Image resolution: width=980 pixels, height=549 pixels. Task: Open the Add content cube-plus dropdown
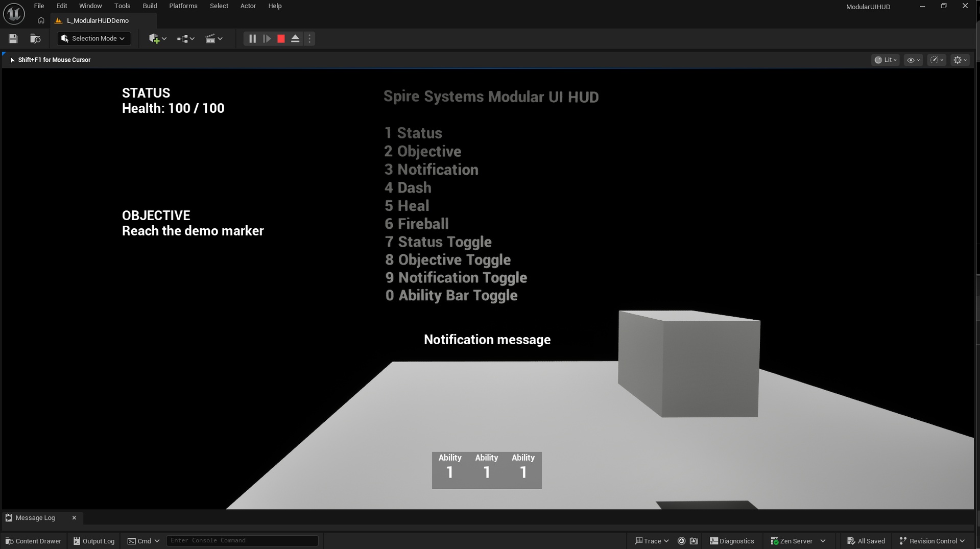coord(157,39)
